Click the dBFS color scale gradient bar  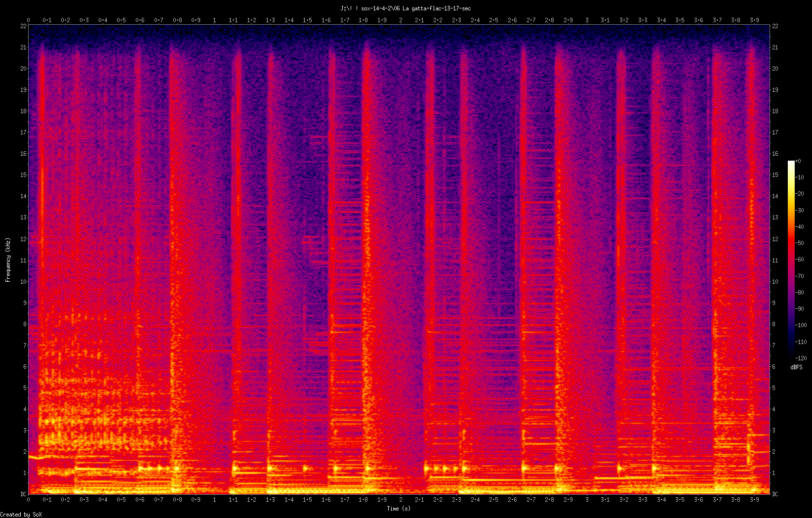pyautogui.click(x=791, y=259)
